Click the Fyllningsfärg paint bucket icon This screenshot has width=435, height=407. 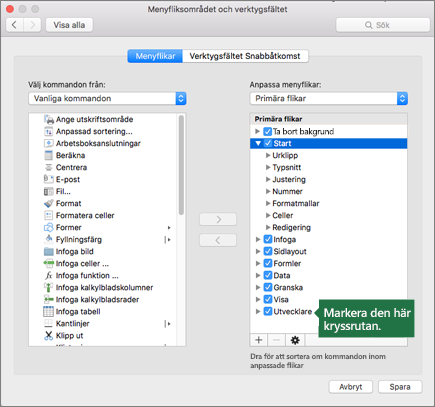pyautogui.click(x=49, y=239)
